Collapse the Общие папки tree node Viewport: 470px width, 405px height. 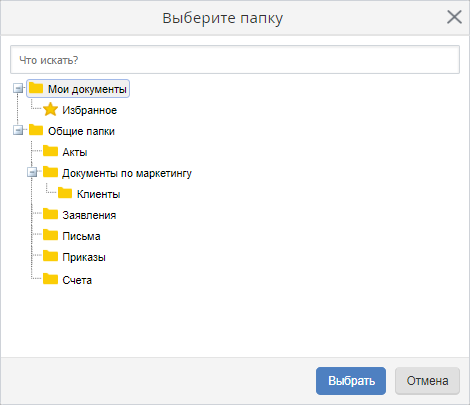point(18,130)
